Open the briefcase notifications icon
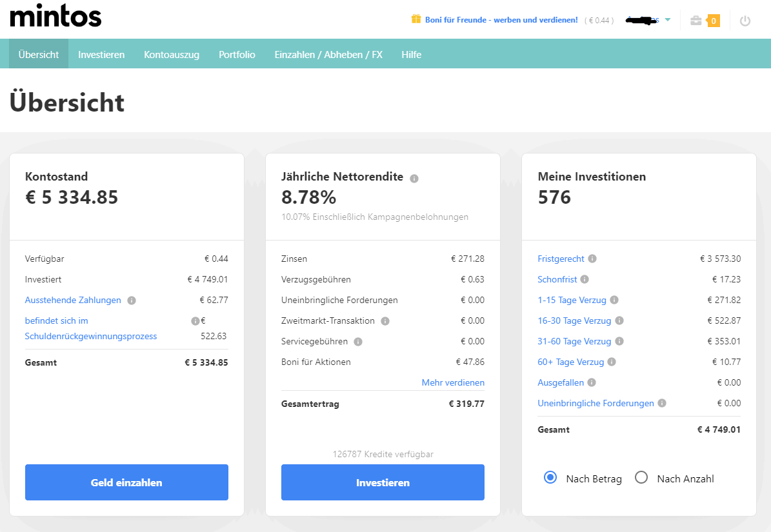This screenshot has height=532, width=771. click(x=696, y=21)
